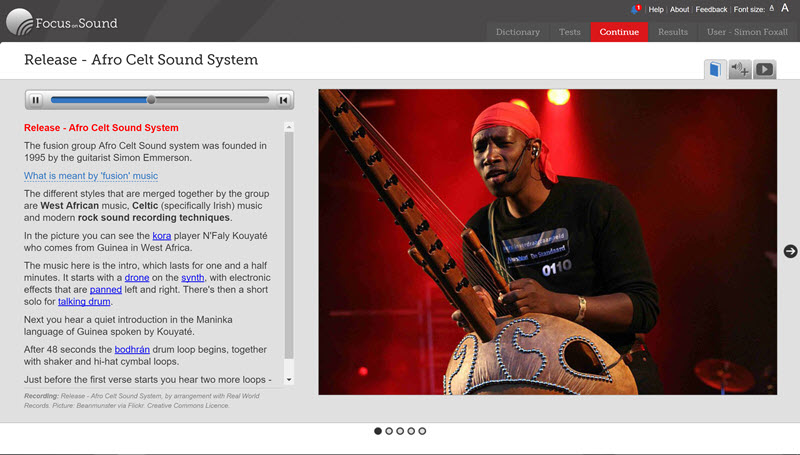Open 'What is meant by fusion music' link
This screenshot has width=800, height=455.
91,176
